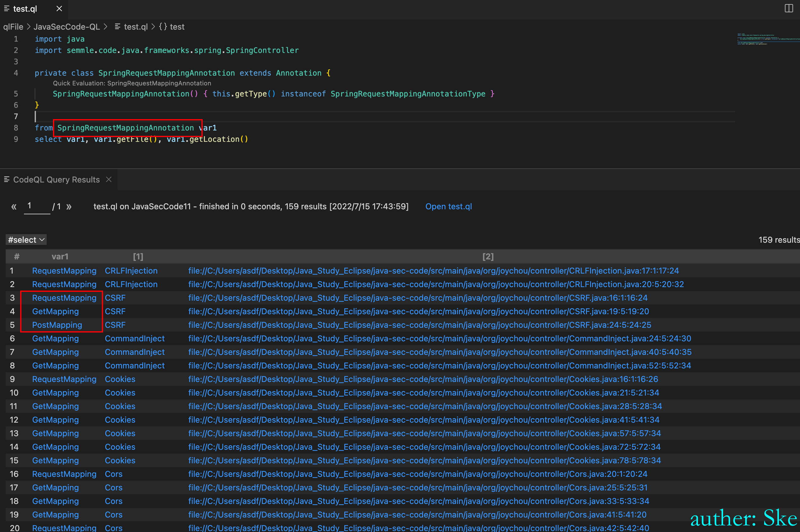This screenshot has width=800, height=532.
Task: Open CommandInject.java:40:5:40:35 location link
Action: 440,352
